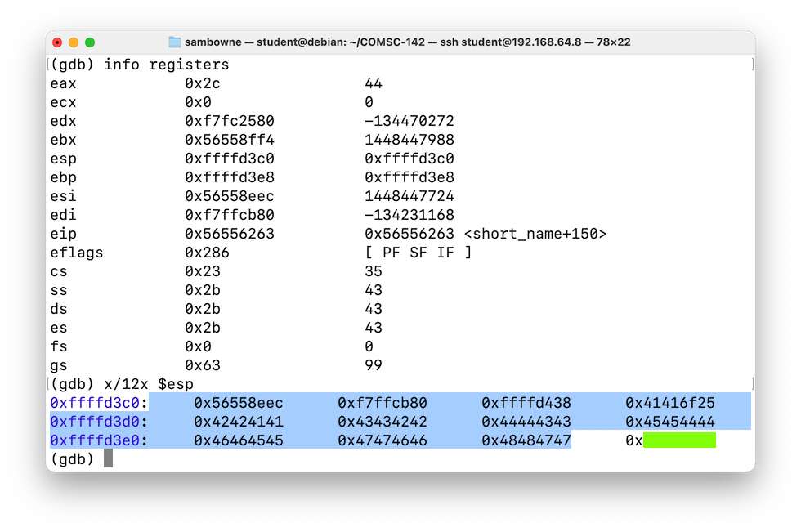Click ebx hex value 0x56558ff4
The width and height of the screenshot is (801, 532).
point(230,140)
